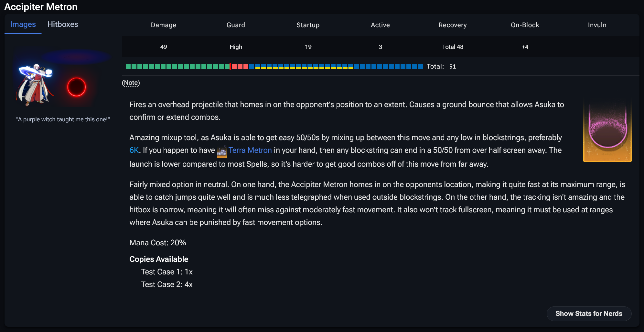Click the green startup frames segment
This screenshot has height=332, width=644.
[x=177, y=66]
